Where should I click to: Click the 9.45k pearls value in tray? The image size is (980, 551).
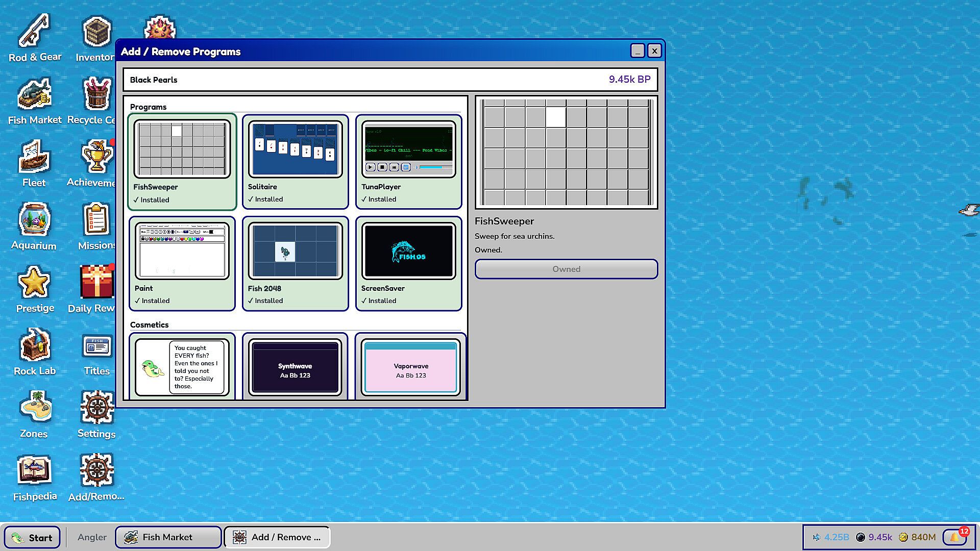[880, 537]
